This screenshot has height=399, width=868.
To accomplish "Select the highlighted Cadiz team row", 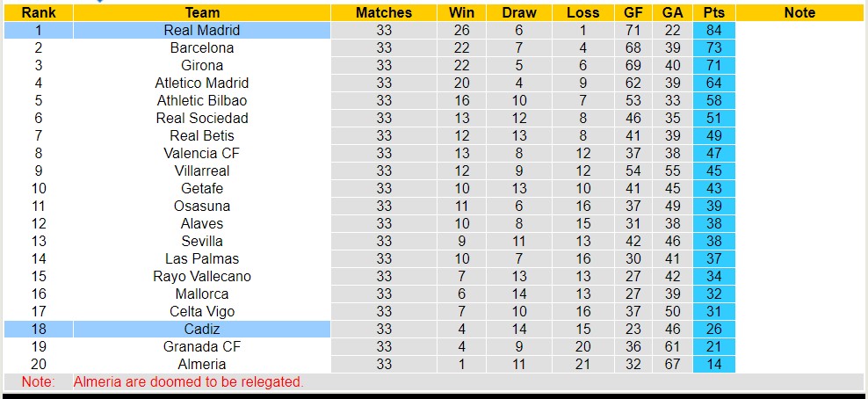I will pos(202,329).
